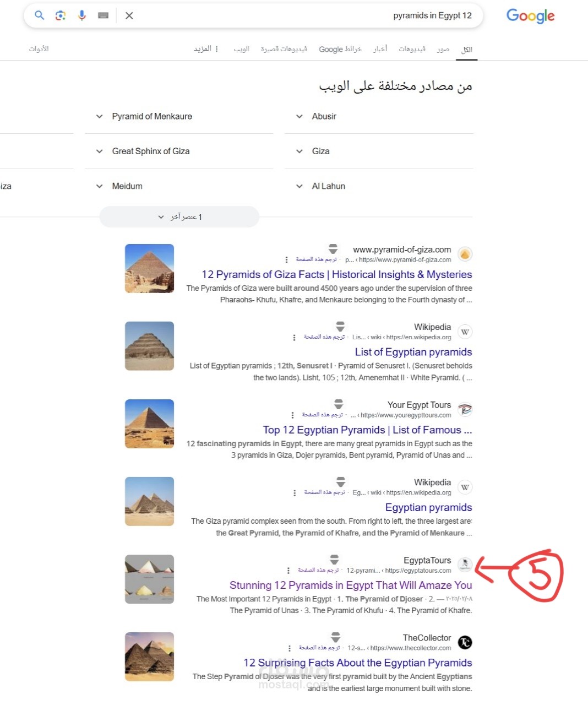Open 12 Pyramids of Giza Facts result
Screen dimensions: 588x705
click(337, 274)
